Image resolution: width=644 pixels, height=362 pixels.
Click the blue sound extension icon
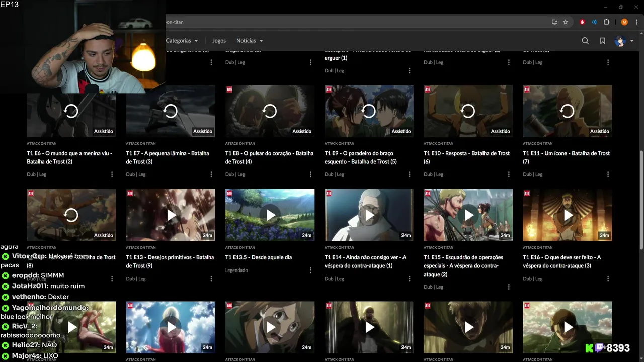(x=594, y=22)
